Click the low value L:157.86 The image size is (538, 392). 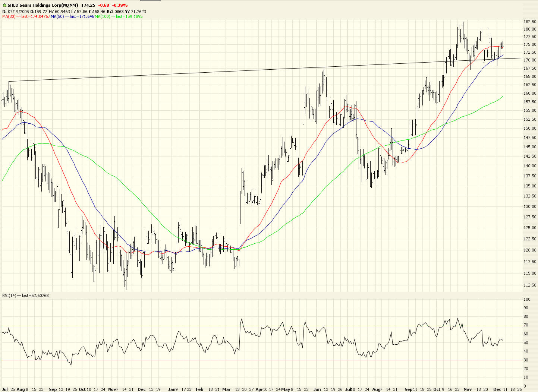click(80, 12)
